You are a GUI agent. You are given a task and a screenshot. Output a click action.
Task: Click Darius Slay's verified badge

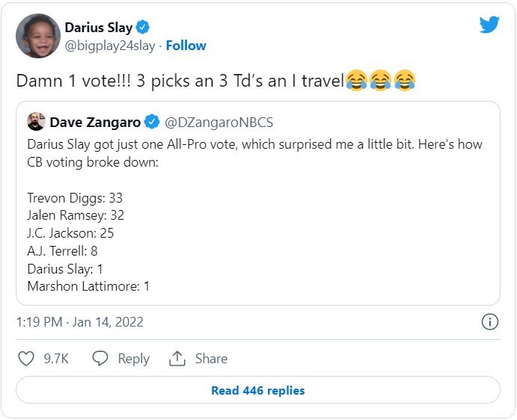143,28
